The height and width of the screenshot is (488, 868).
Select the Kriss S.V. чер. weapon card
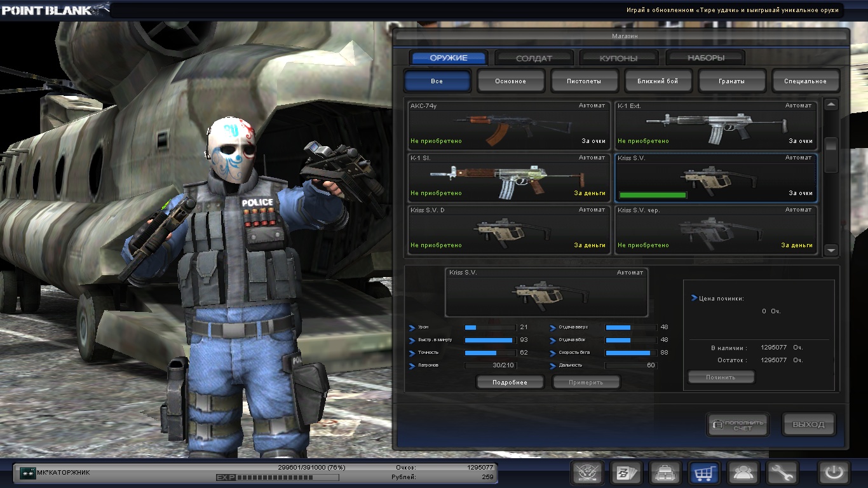pyautogui.click(x=715, y=229)
